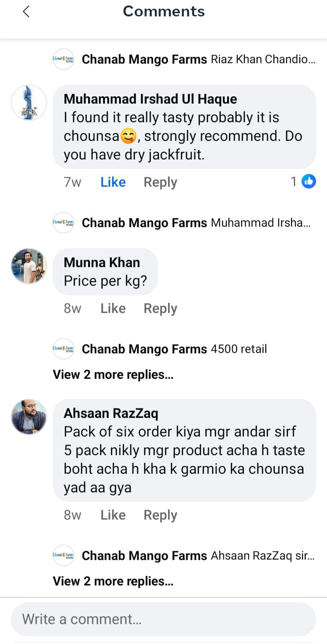Expand truncated reply to Riaz Khan Chandio
The image size is (327, 644).
[x=263, y=59]
